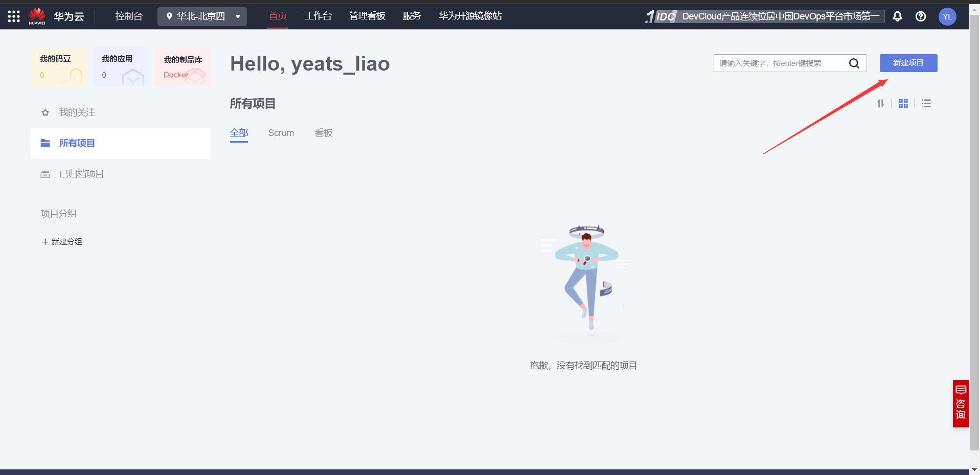Viewport: 980px width, 475px height.
Task: Open the notification bell
Action: (897, 16)
